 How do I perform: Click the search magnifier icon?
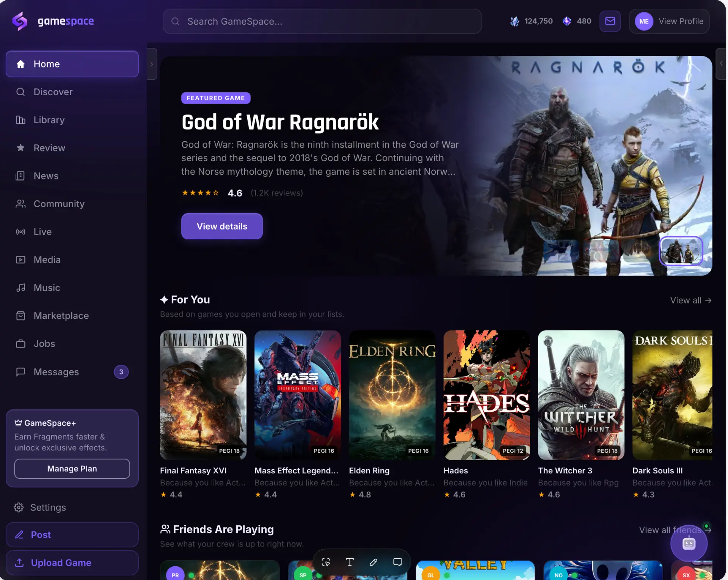[175, 22]
